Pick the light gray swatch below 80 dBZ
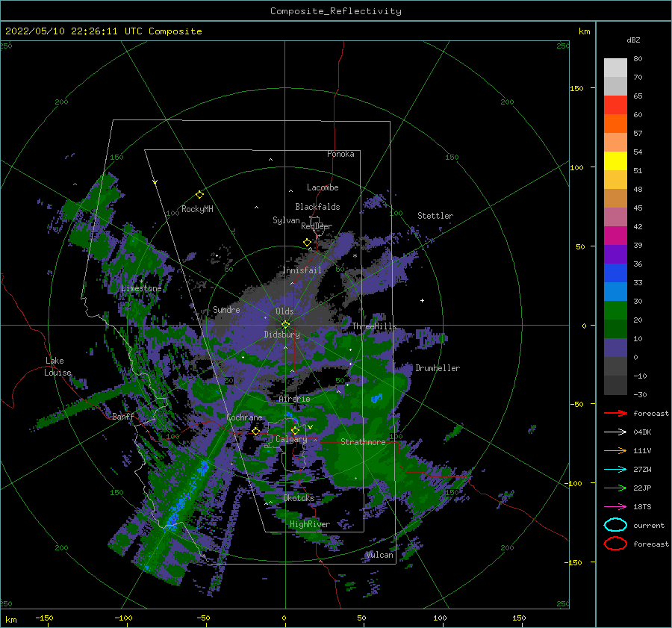The image size is (672, 628). pos(615,68)
